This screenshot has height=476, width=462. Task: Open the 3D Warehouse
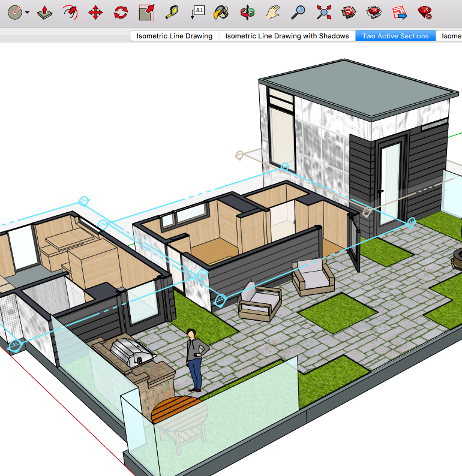[349, 13]
